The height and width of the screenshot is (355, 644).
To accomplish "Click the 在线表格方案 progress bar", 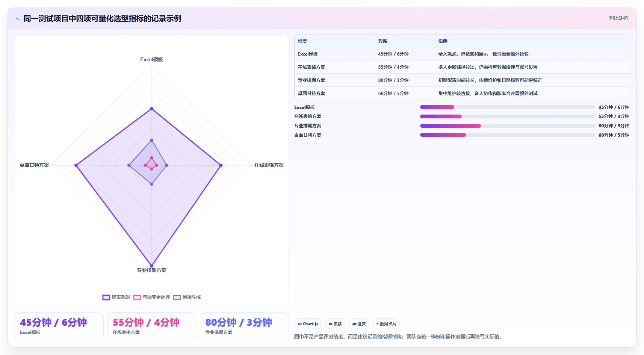I will (508, 116).
